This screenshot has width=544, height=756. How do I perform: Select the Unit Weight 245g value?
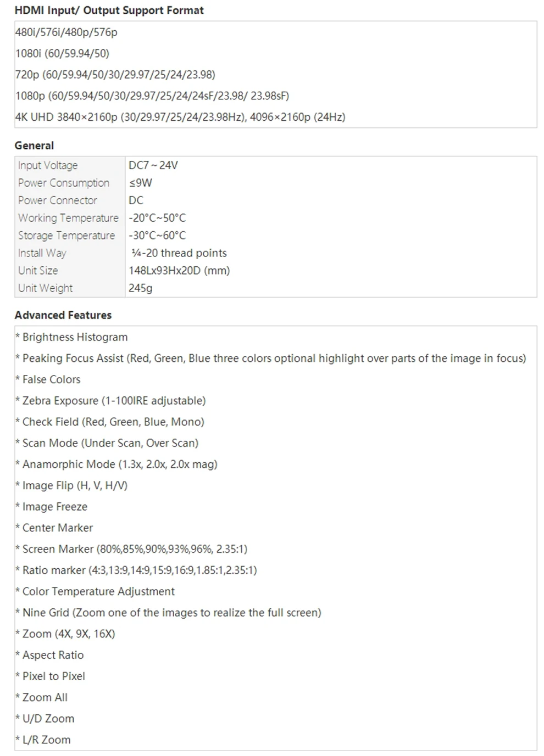coord(141,288)
